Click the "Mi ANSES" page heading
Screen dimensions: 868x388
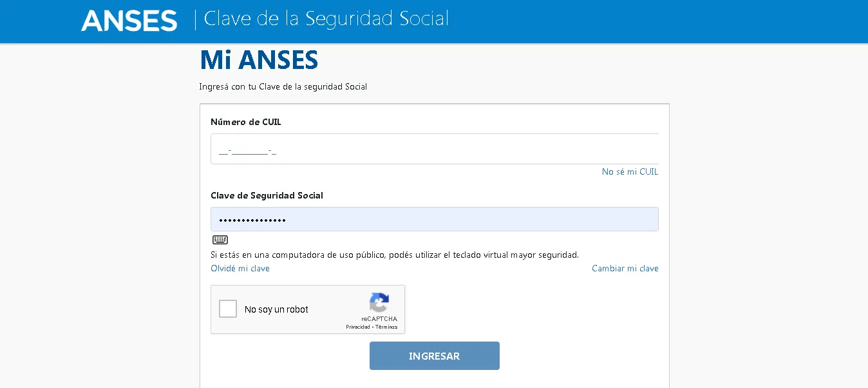click(259, 60)
